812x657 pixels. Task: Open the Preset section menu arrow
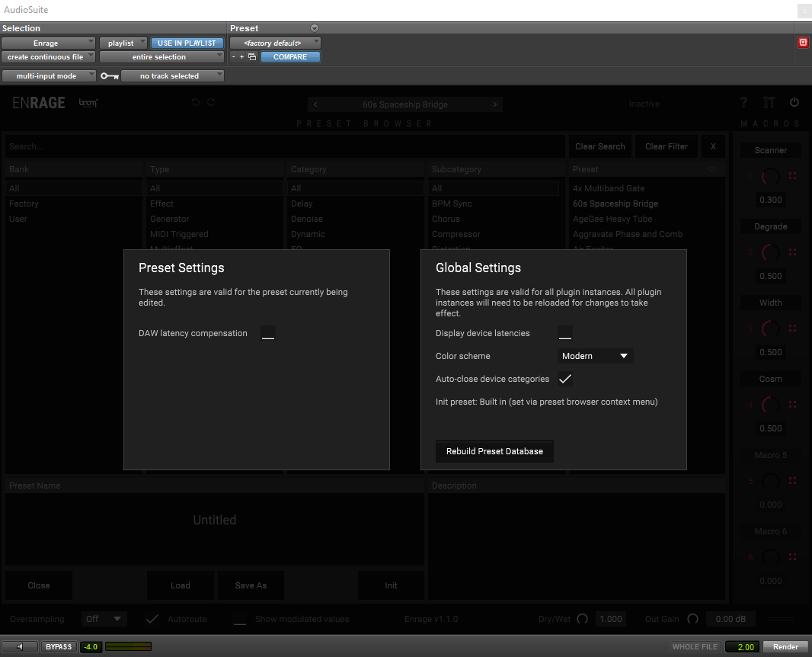click(x=315, y=28)
